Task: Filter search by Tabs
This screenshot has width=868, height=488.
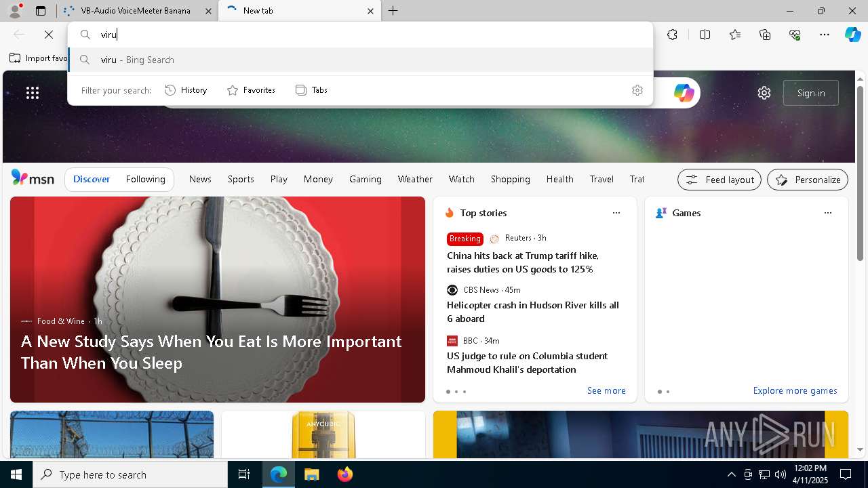Action: [x=311, y=90]
